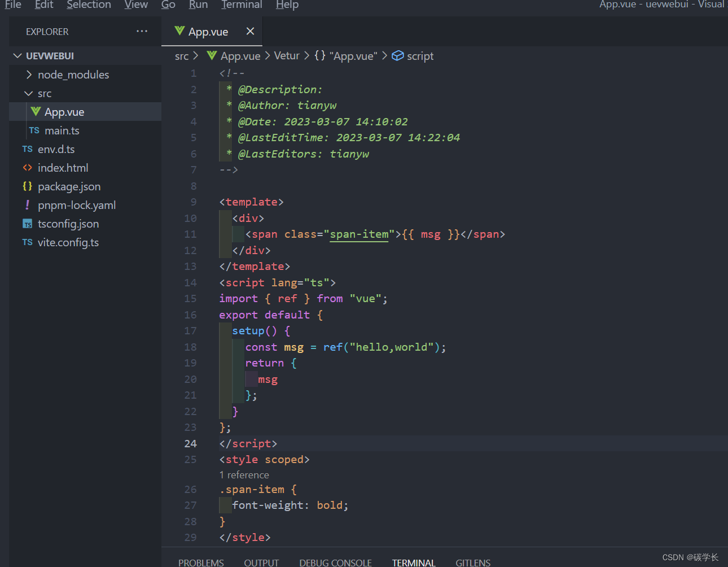This screenshot has height=567, width=728.
Task: Click the import ref from vue line
Action: [x=303, y=298]
